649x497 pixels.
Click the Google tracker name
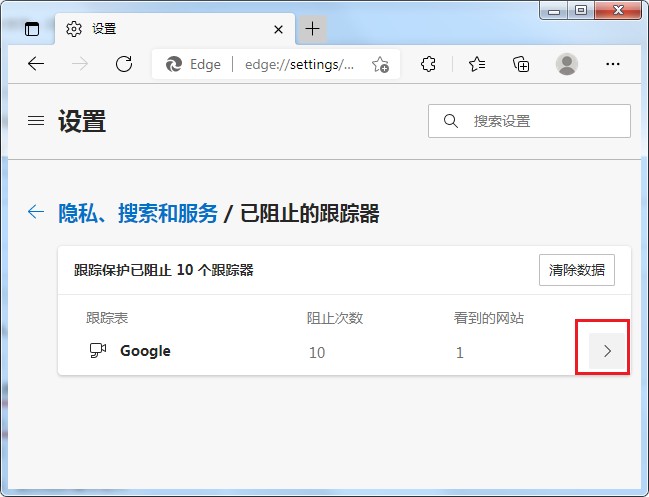point(145,351)
